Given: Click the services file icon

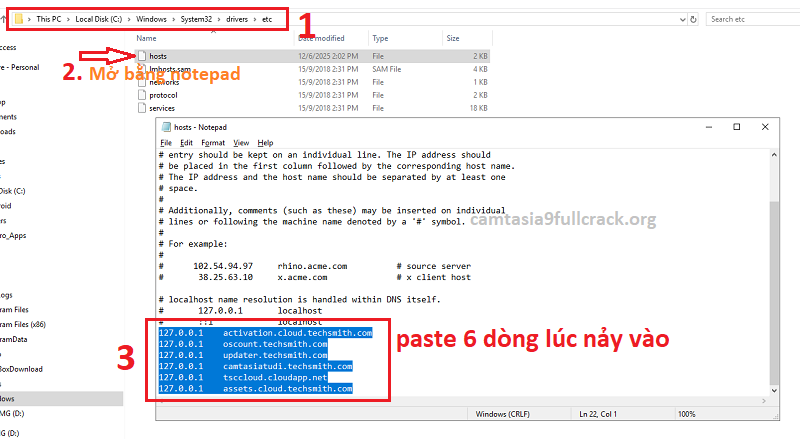Looking at the screenshot, I should point(142,108).
